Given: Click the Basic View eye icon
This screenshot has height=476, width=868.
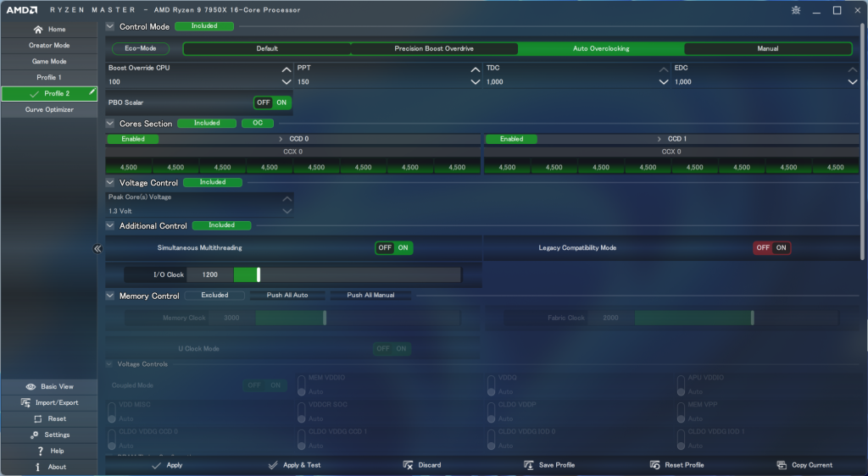Looking at the screenshot, I should click(x=31, y=386).
